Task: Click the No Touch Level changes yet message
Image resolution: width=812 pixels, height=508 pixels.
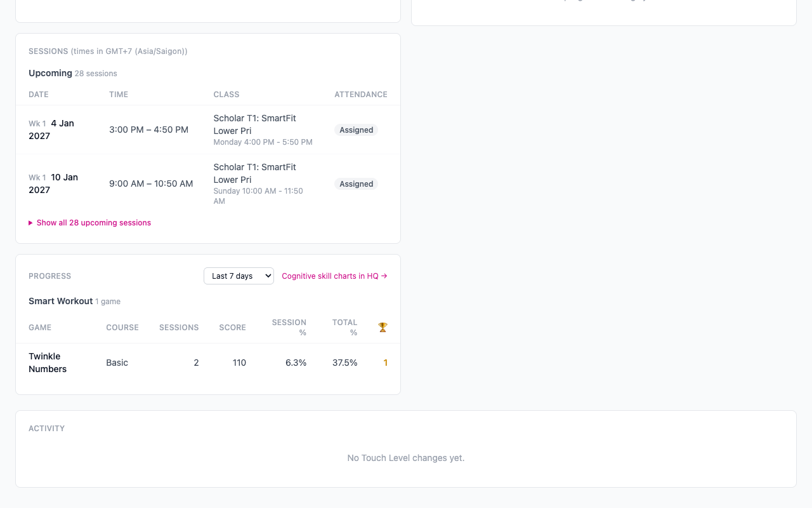Action: 406,458
